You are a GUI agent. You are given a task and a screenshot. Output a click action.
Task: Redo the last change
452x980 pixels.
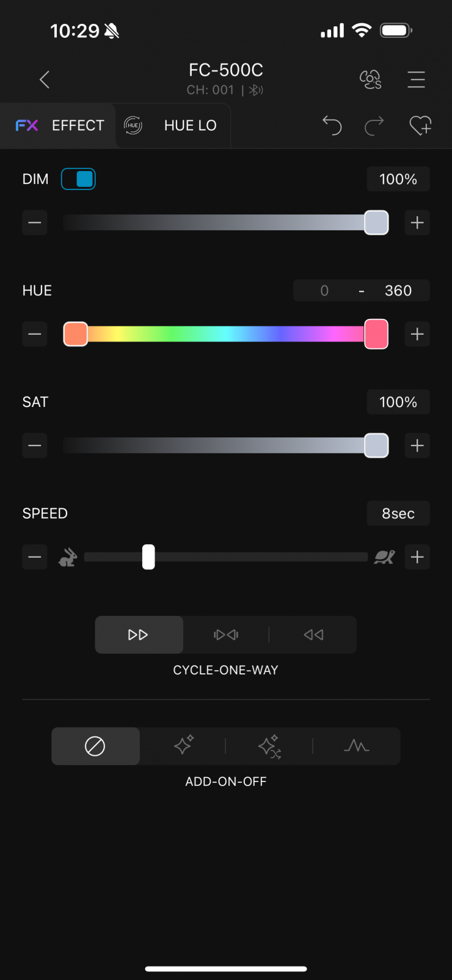coord(374,125)
